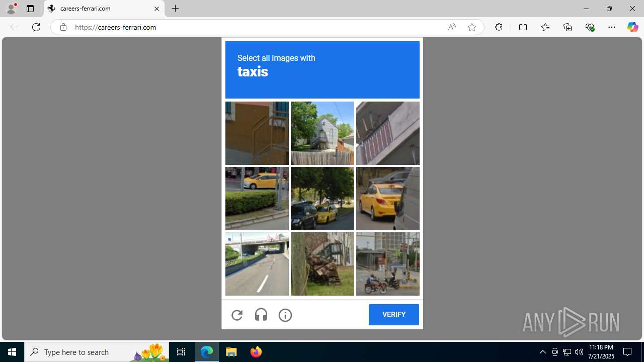Switch to careers-ferrari.com tab

[104, 9]
